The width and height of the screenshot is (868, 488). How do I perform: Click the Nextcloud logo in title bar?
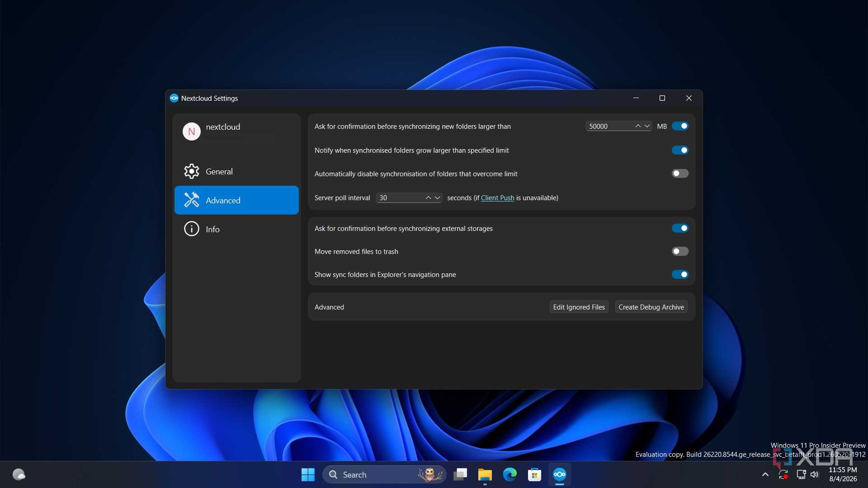point(174,98)
